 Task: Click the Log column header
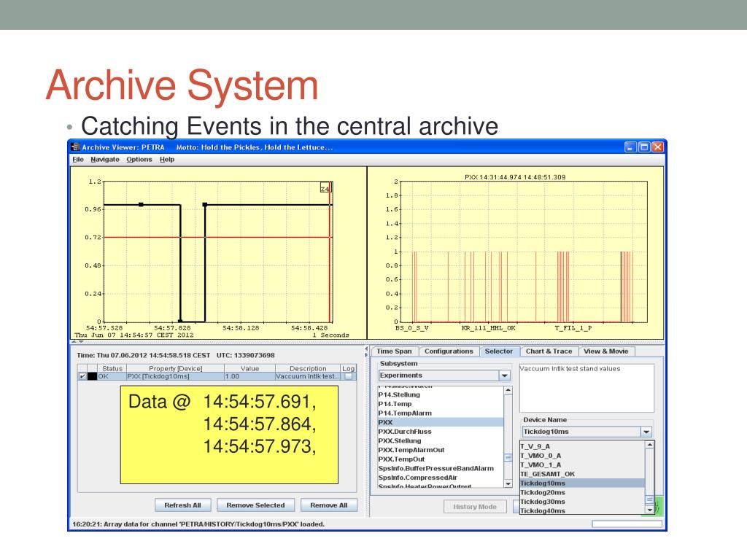[348, 368]
